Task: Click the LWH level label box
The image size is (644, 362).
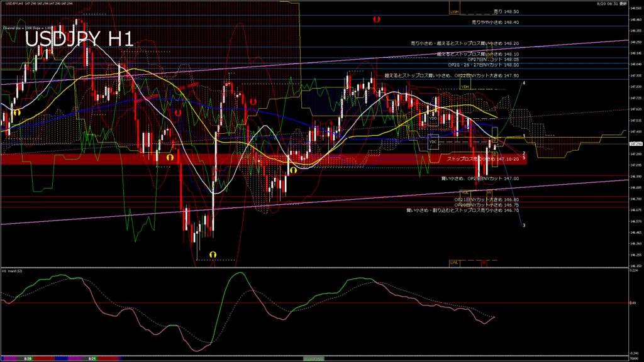Action: 454,11
